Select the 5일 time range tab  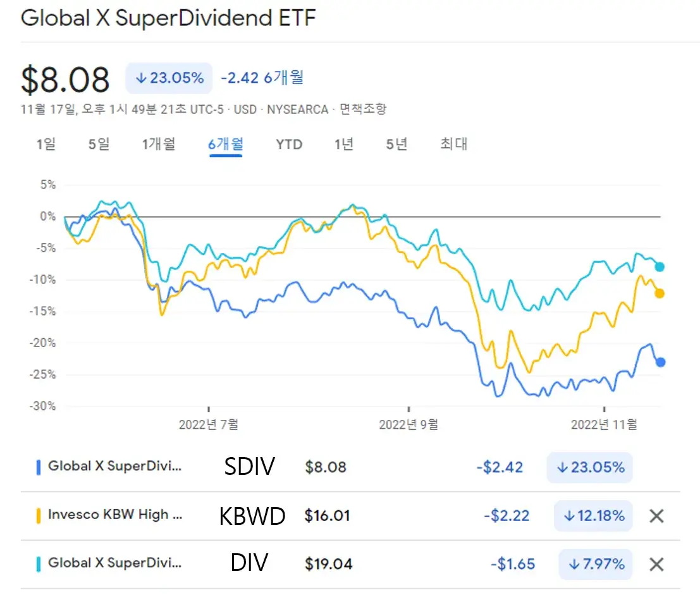pyautogui.click(x=99, y=144)
